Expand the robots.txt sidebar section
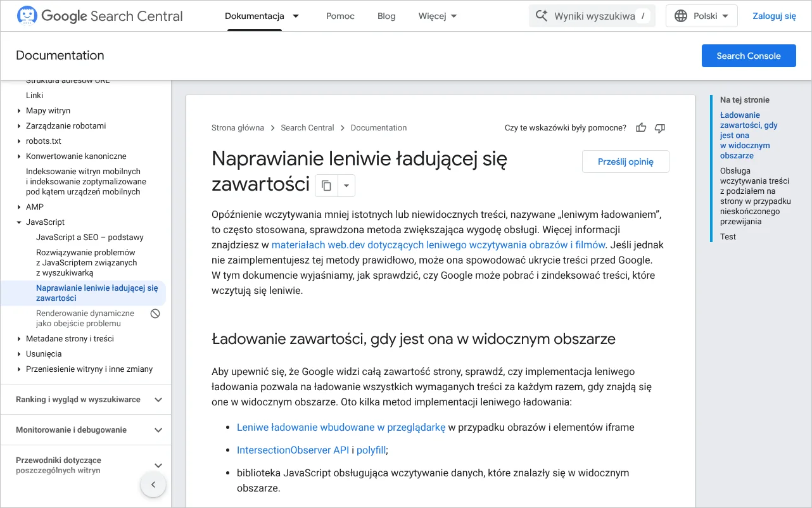 (x=19, y=141)
